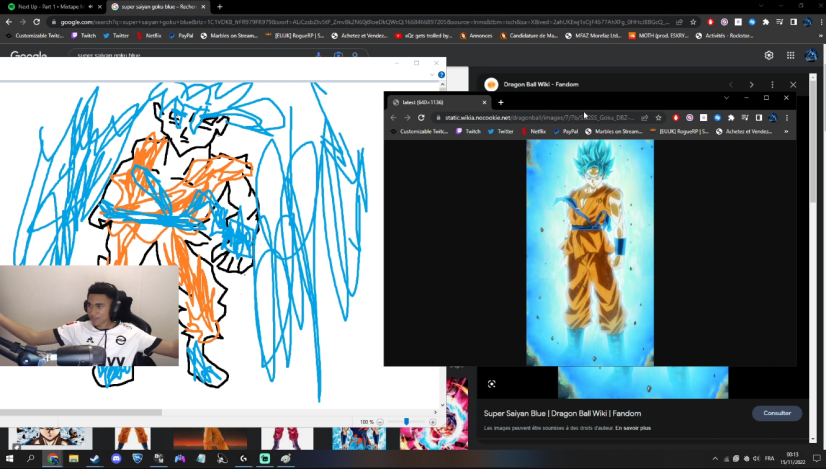
Task: Open the 'xQc gets trolled by...' bookmark
Action: [424, 36]
